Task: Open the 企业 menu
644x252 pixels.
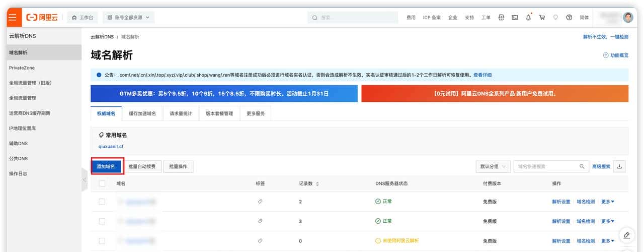Action: (453, 18)
